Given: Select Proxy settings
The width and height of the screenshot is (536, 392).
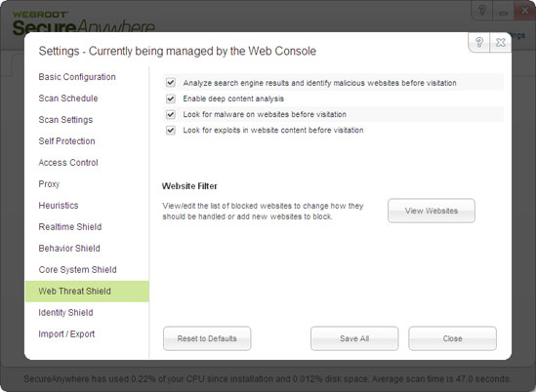Looking at the screenshot, I should point(49,184).
